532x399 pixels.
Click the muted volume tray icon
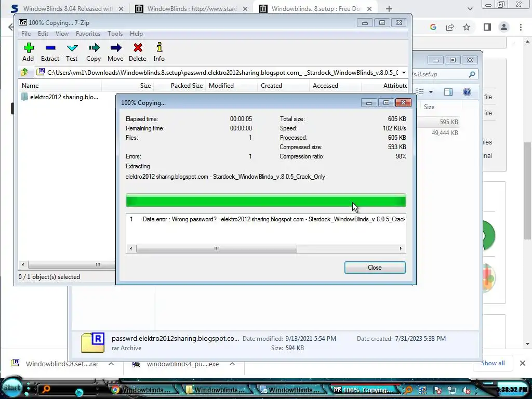tap(468, 391)
